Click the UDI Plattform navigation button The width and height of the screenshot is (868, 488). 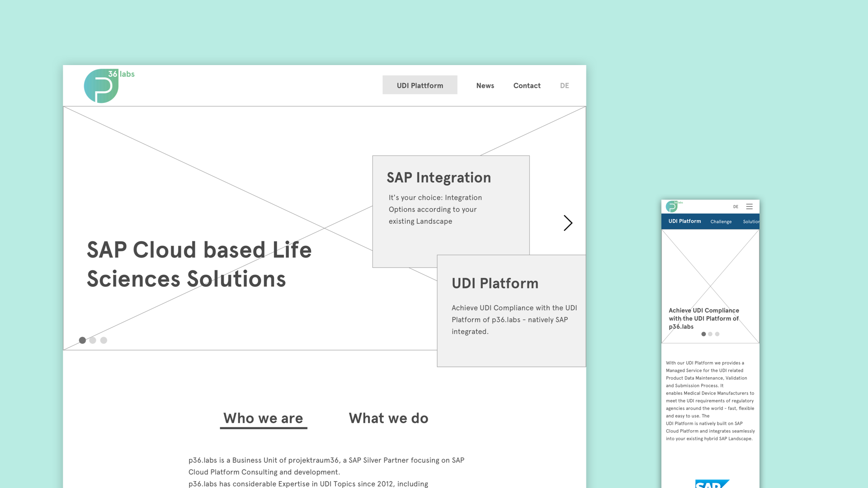(x=420, y=84)
